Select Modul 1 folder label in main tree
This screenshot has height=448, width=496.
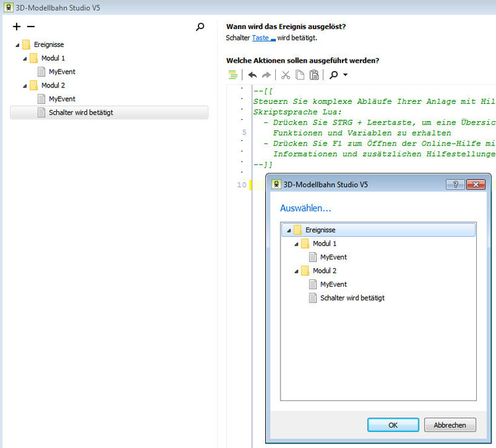[x=53, y=58]
